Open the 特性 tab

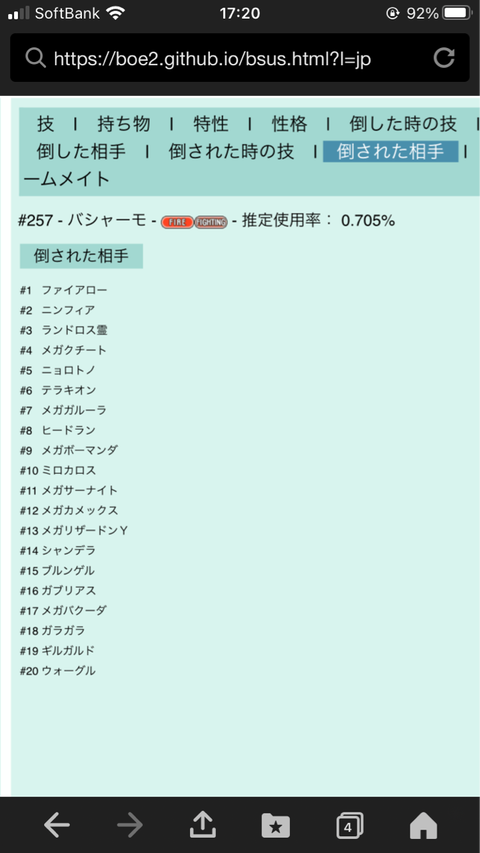[211, 124]
